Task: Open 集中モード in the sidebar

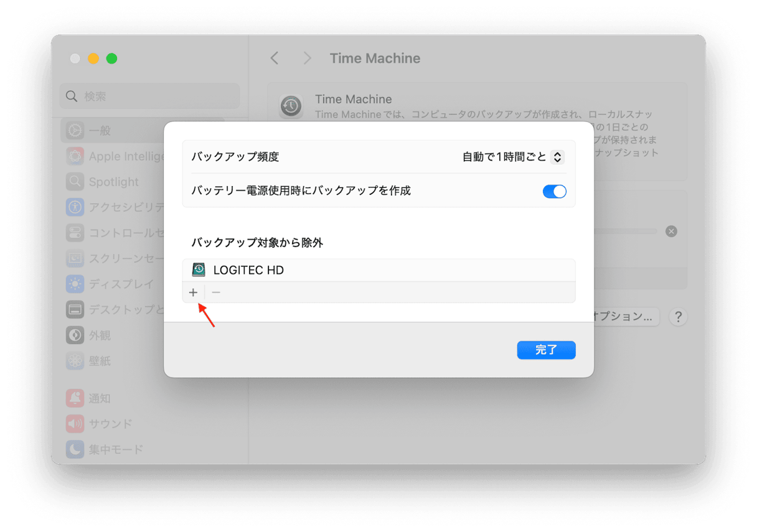Action: click(116, 449)
